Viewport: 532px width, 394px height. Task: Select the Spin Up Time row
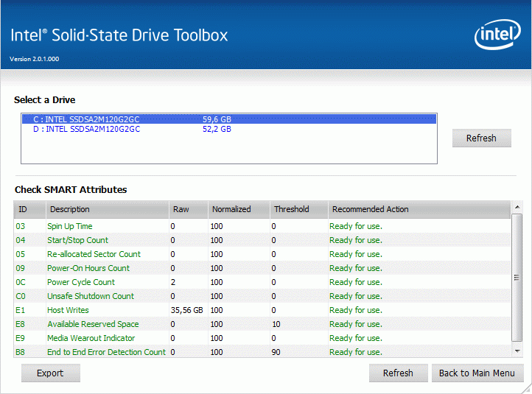(x=262, y=226)
